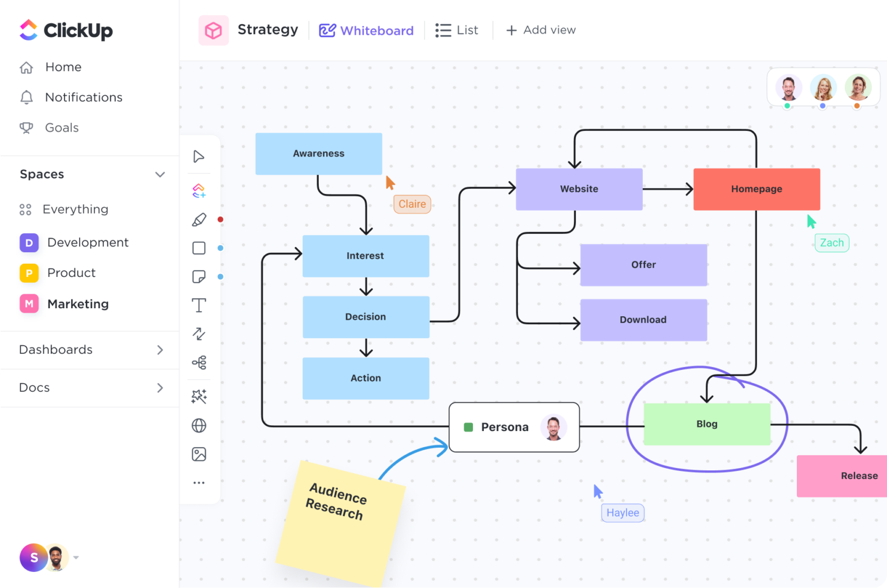Open the account switcher dropdown arrow
The width and height of the screenshot is (887, 588).
[75, 557]
